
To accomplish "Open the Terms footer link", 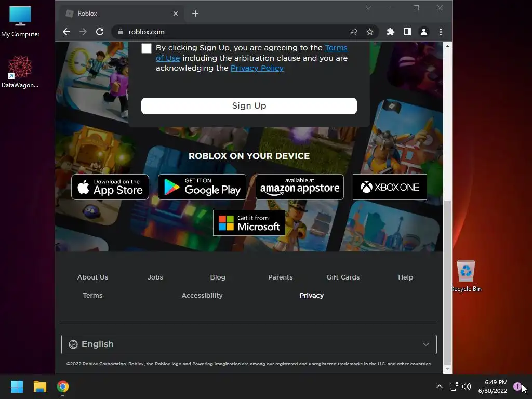I will tap(92, 296).
